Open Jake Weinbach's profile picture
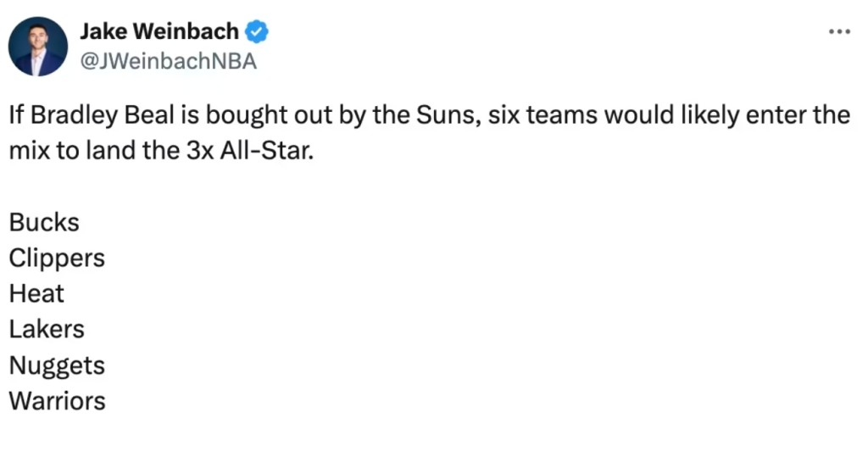Screen dimensions: 868x451 (38, 47)
